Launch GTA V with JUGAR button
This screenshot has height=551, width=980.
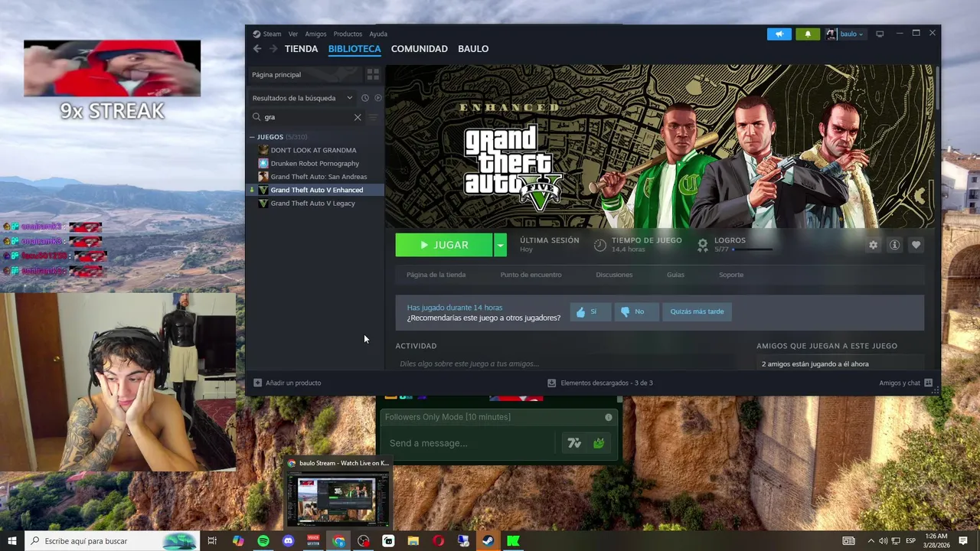pos(444,245)
